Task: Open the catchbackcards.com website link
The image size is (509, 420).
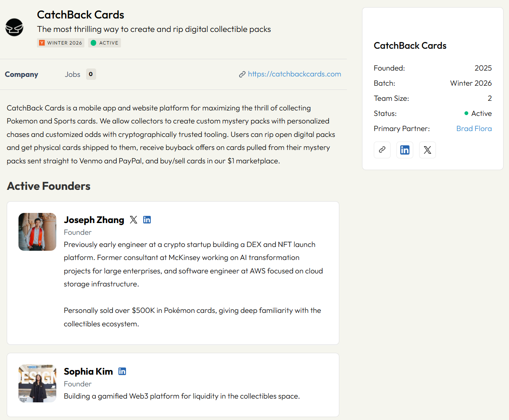Action: 294,74
